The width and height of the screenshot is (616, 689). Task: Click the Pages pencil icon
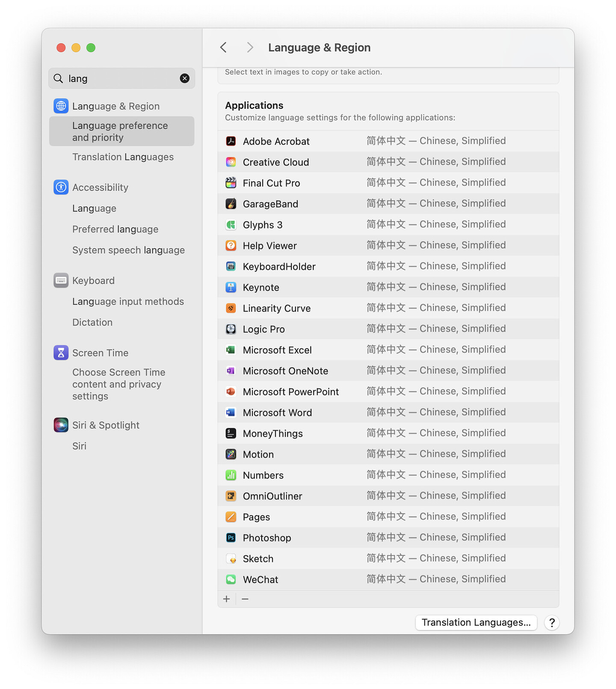231,517
